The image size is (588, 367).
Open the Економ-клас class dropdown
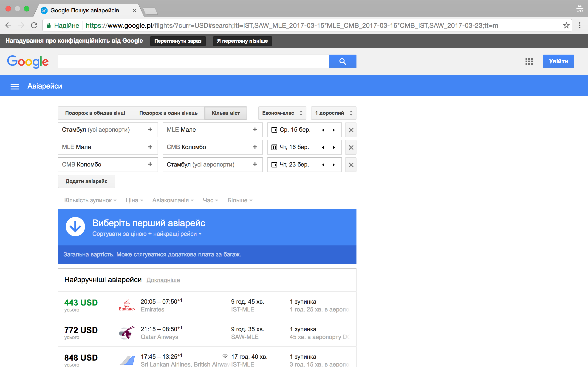pyautogui.click(x=282, y=113)
